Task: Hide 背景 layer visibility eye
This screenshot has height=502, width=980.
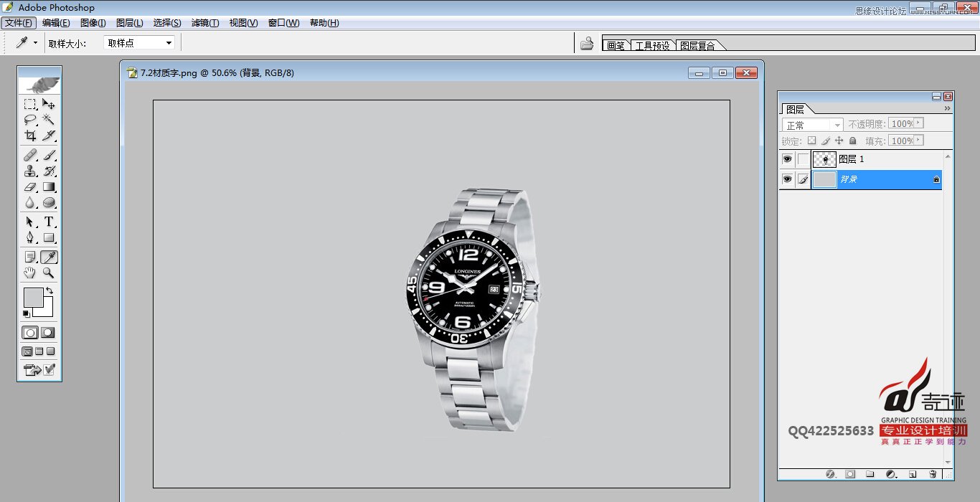Action: click(787, 179)
